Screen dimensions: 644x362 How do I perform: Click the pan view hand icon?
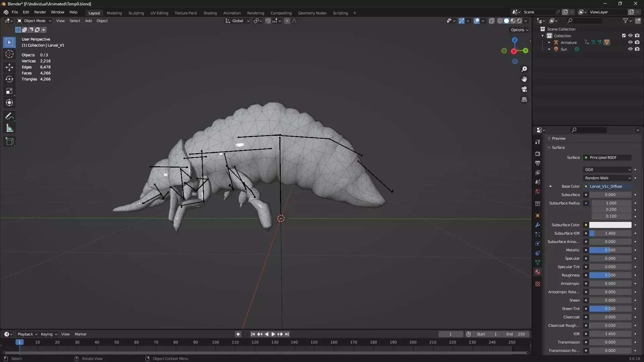pos(524,79)
